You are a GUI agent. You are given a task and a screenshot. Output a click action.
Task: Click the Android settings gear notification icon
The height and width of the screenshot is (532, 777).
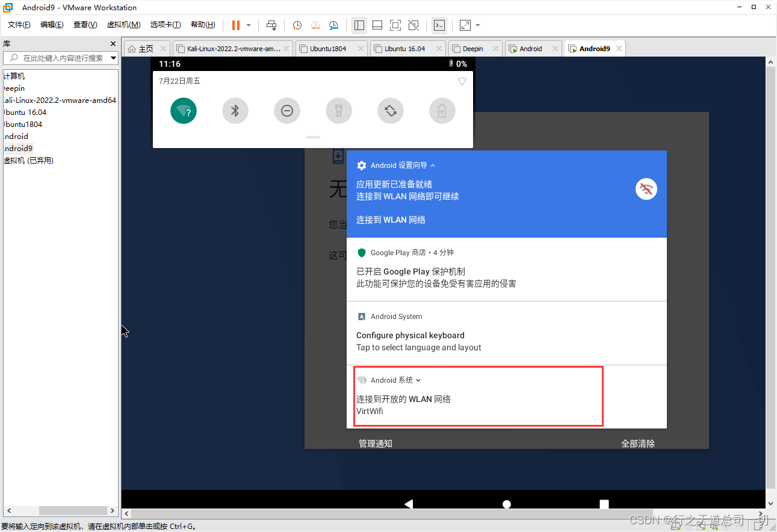pyautogui.click(x=361, y=165)
